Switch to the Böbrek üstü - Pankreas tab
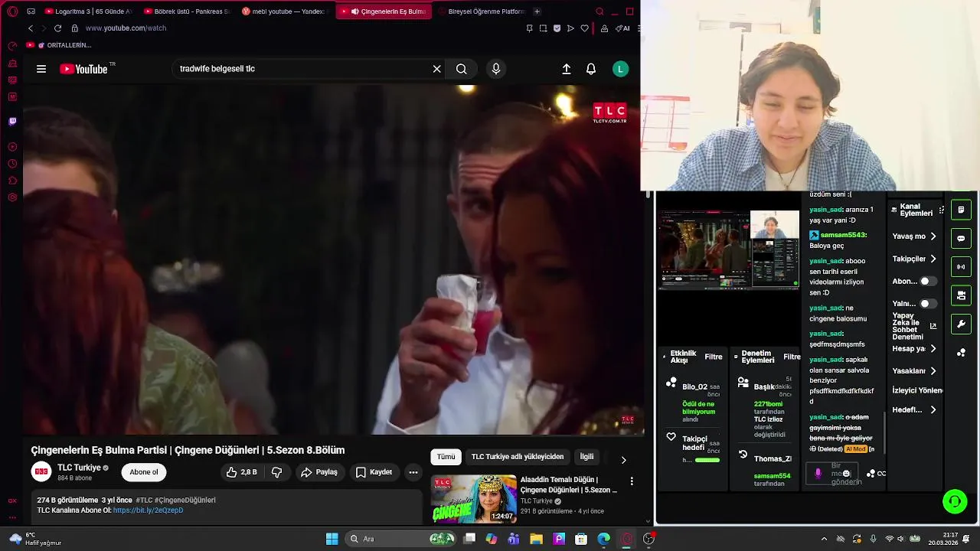This screenshot has width=980, height=551. tap(186, 11)
